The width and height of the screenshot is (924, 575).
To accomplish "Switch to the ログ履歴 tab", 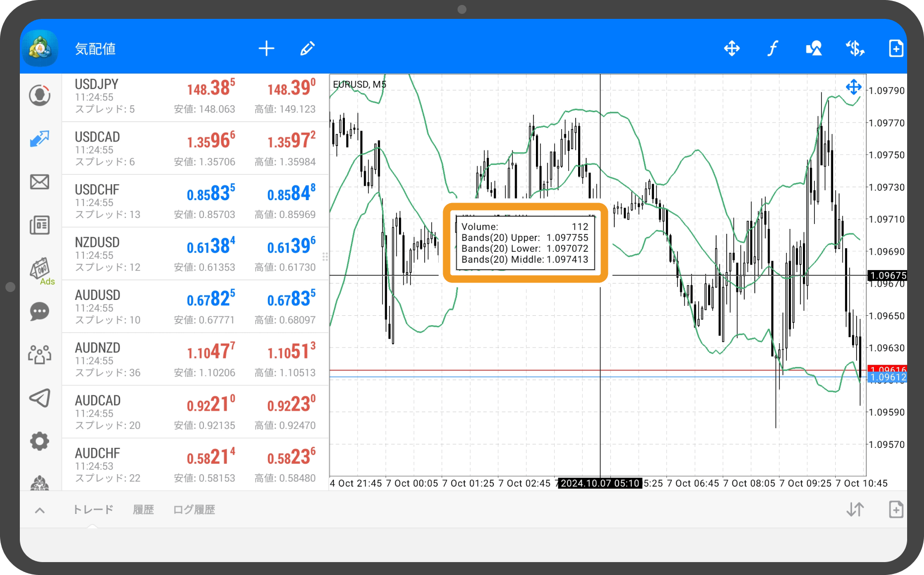I will tap(194, 509).
